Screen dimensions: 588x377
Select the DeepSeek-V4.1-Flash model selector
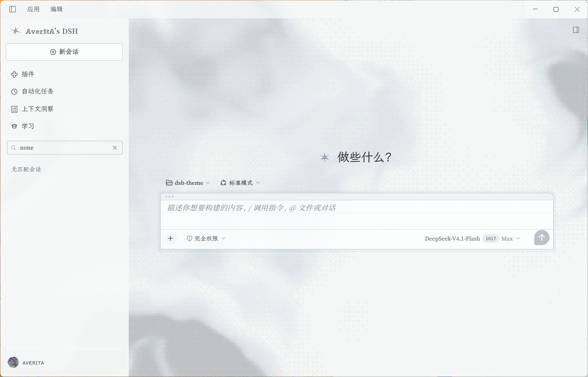452,239
